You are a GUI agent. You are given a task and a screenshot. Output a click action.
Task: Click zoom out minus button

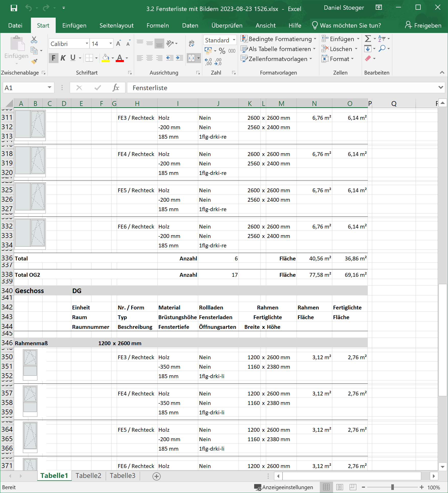pos(363,487)
